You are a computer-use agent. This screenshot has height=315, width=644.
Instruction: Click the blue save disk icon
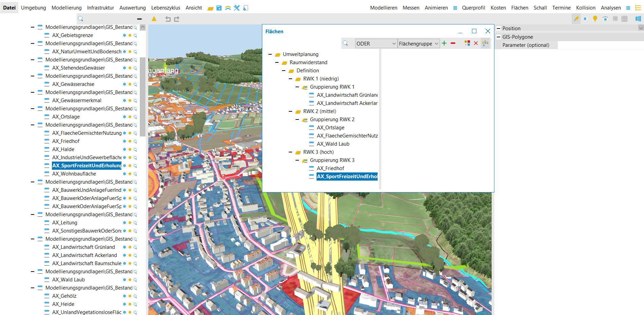pos(219,8)
